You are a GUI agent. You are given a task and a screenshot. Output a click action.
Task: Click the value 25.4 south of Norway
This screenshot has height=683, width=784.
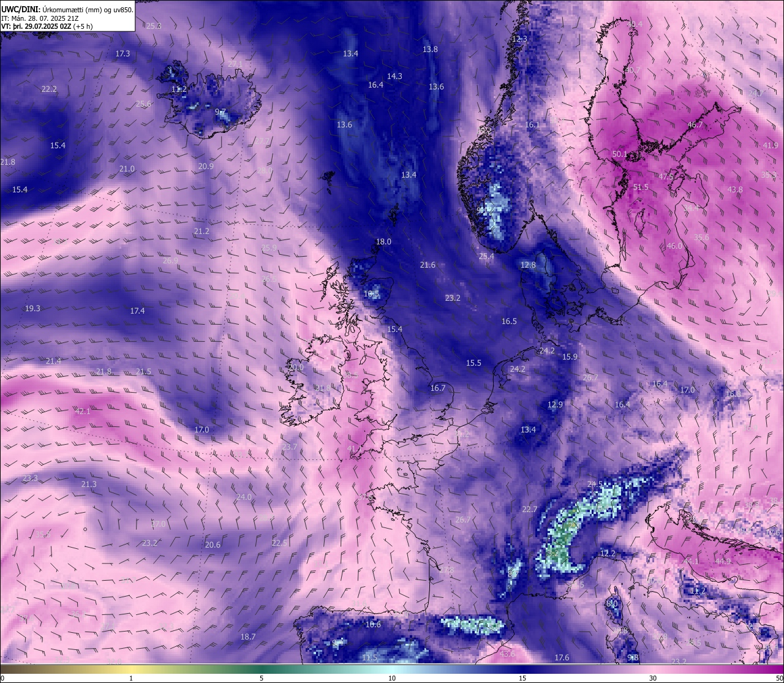pos(486,257)
